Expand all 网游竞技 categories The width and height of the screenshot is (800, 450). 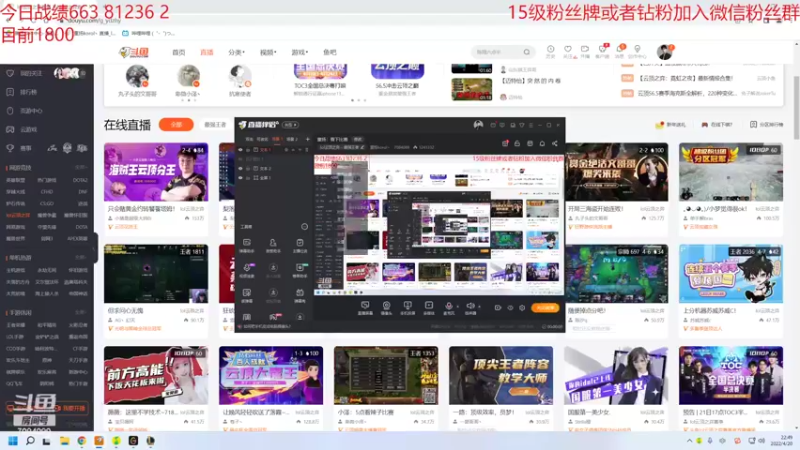[81, 167]
